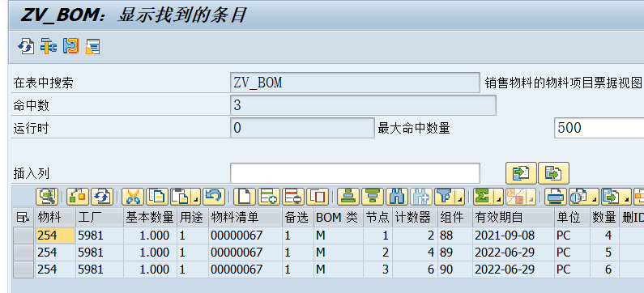Open the Set filter funnel dropdown
Image resolution: width=644 pixels, height=293 pixels.
[450, 197]
